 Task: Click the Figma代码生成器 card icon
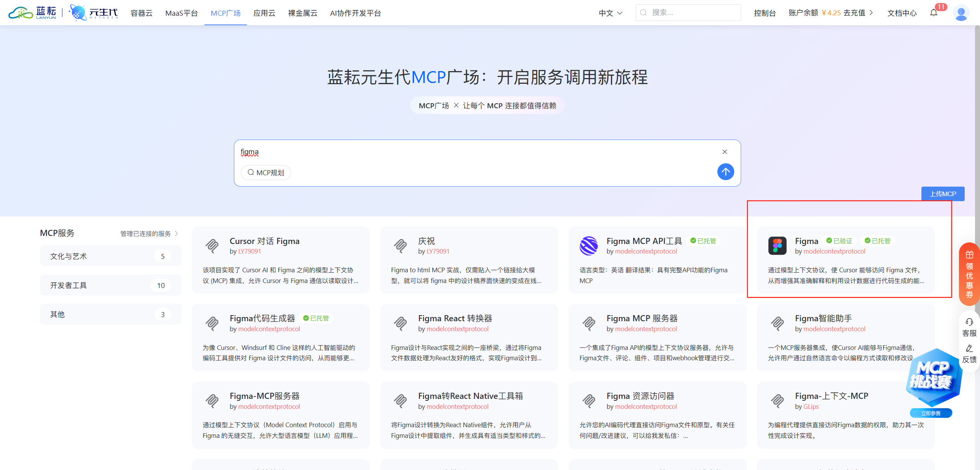212,323
